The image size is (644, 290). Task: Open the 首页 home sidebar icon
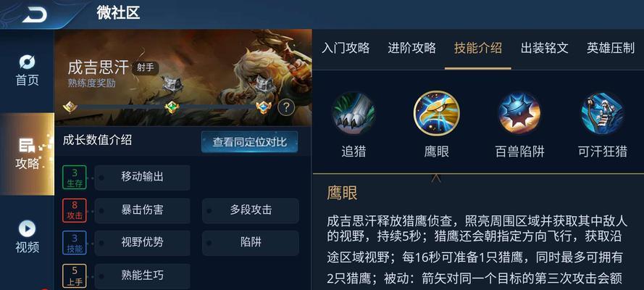[x=27, y=70]
